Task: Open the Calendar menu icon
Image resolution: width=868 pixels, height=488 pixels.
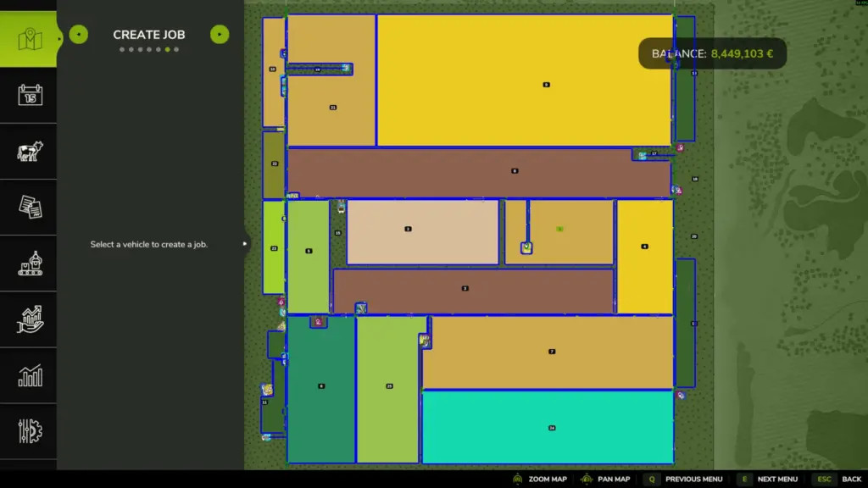Action: (x=30, y=95)
